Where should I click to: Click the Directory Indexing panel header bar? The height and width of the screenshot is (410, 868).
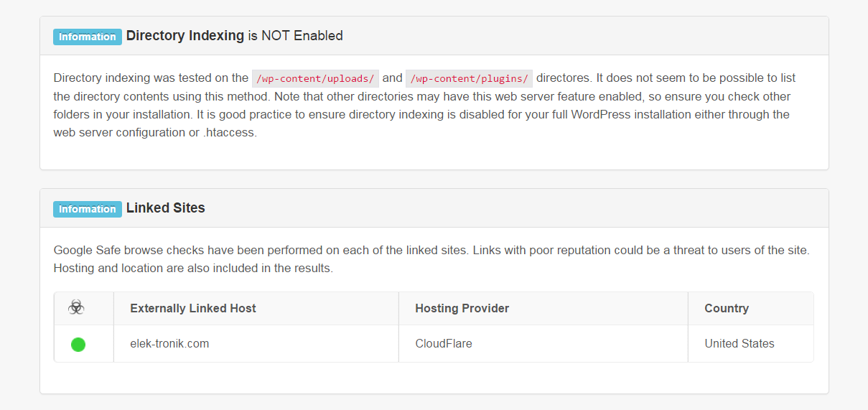coord(434,36)
